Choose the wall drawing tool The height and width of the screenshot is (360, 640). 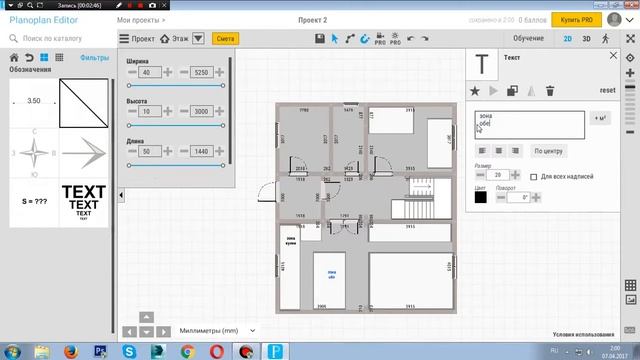350,38
